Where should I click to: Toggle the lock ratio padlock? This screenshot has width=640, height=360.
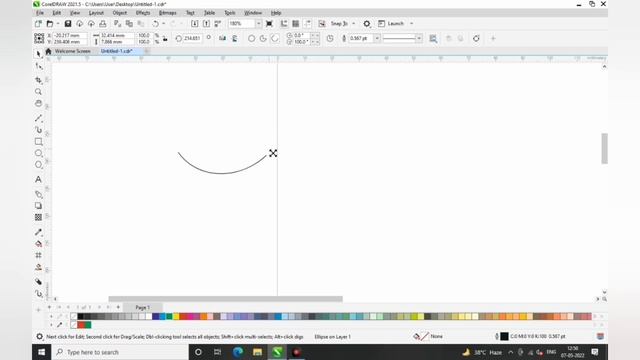point(165,38)
